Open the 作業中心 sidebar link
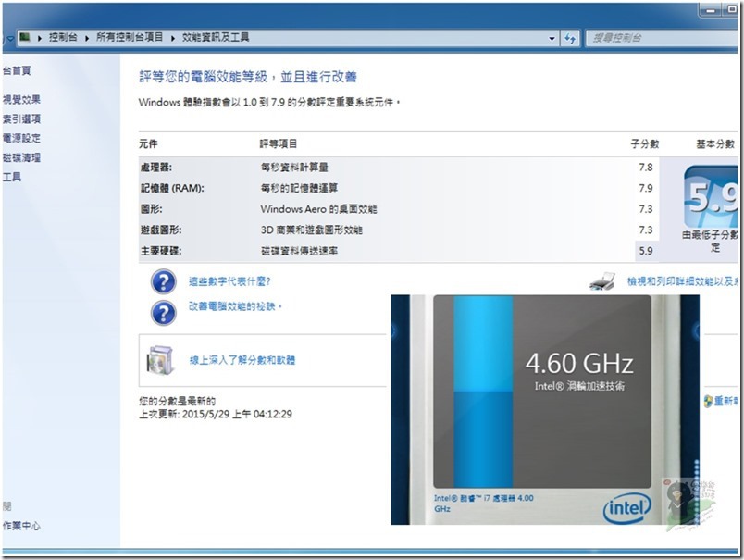744x560 pixels. 21,526
